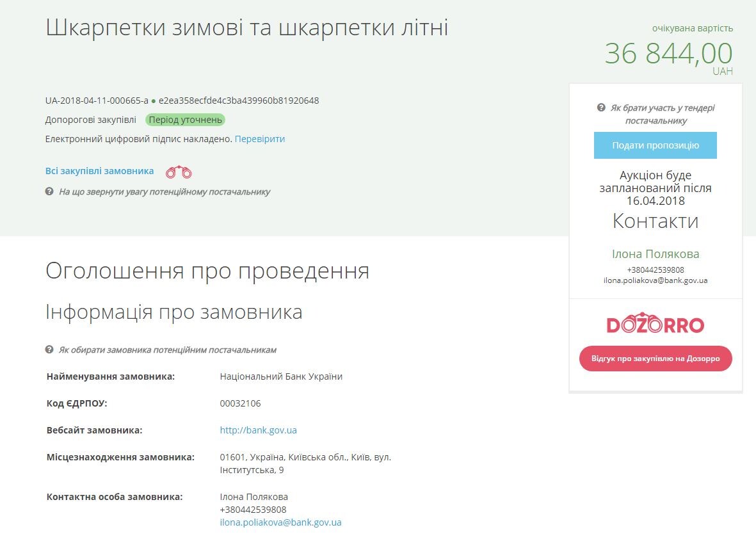
Task: Verify digital signature via 'Перевірити' link
Action: pos(260,139)
